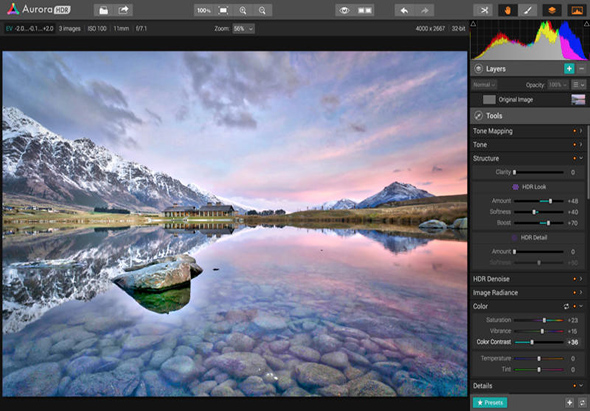
Task: Open an image with the folder icon
Action: coord(103,10)
